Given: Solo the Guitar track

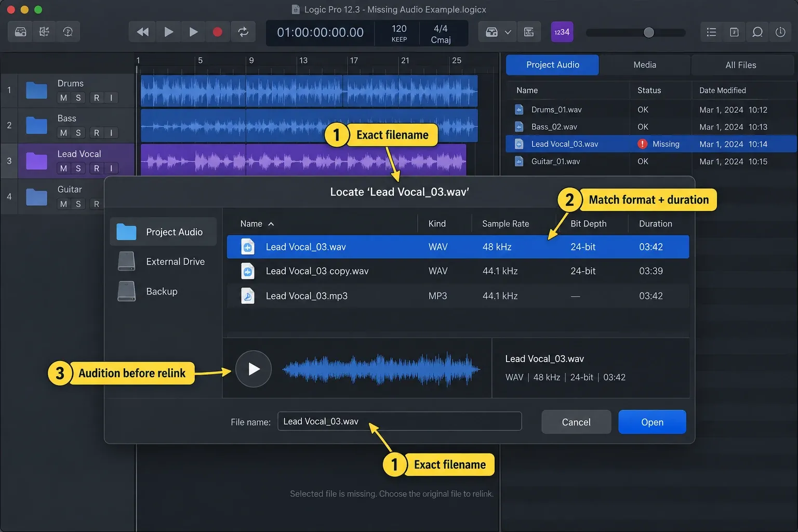Looking at the screenshot, I should coord(78,204).
